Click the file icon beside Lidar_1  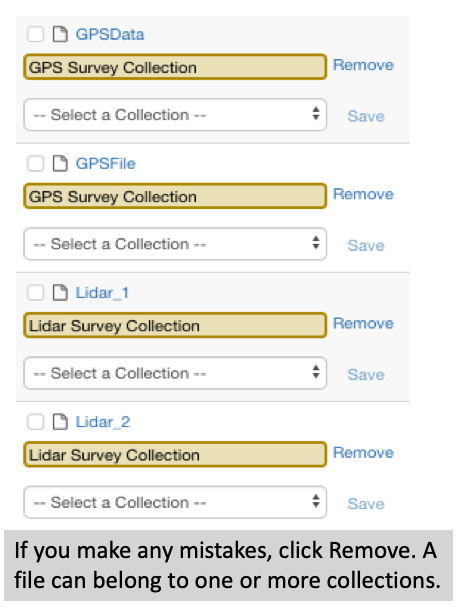(x=60, y=293)
